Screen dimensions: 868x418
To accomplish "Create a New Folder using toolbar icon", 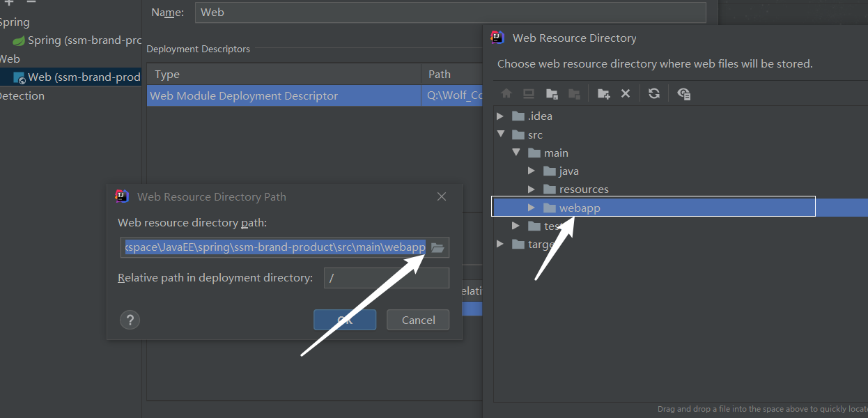I will tap(603, 93).
